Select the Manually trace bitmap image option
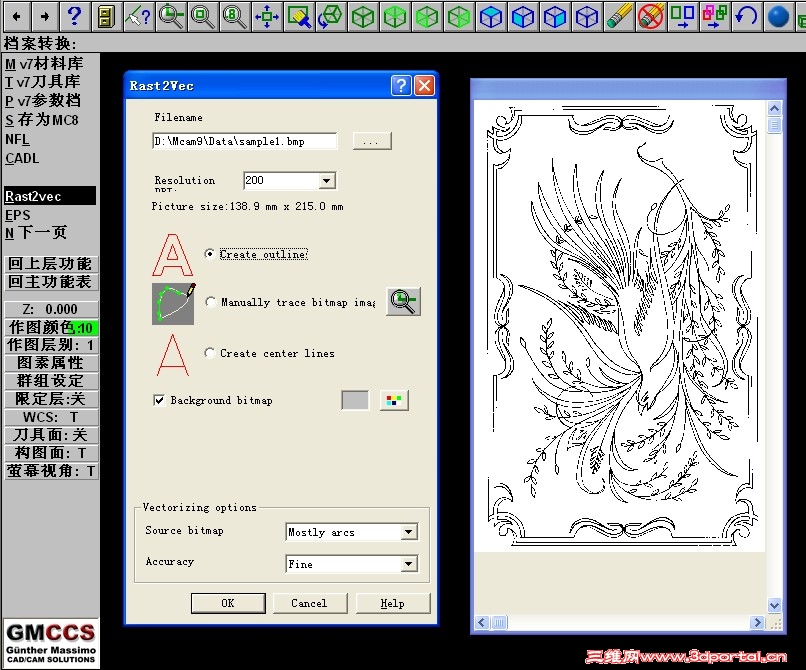 [210, 302]
